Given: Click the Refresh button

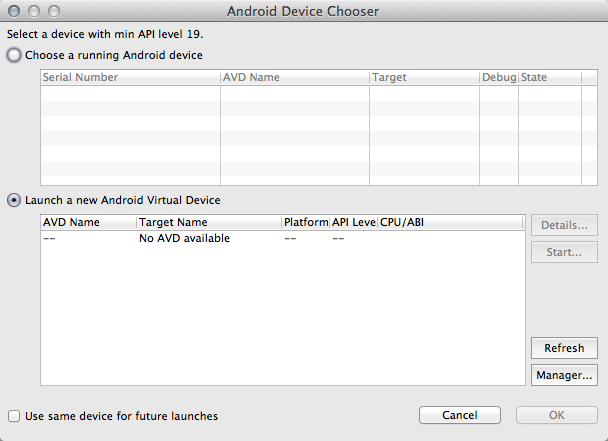Looking at the screenshot, I should click(x=564, y=348).
